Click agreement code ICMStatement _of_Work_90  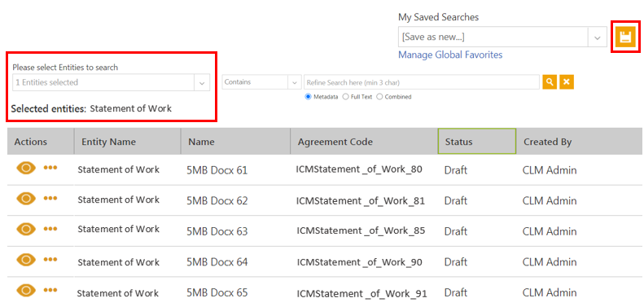tap(359, 261)
